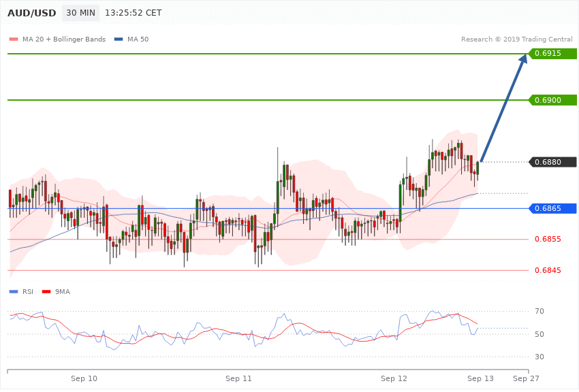Click the Sep 27 date axis label

tap(526, 378)
